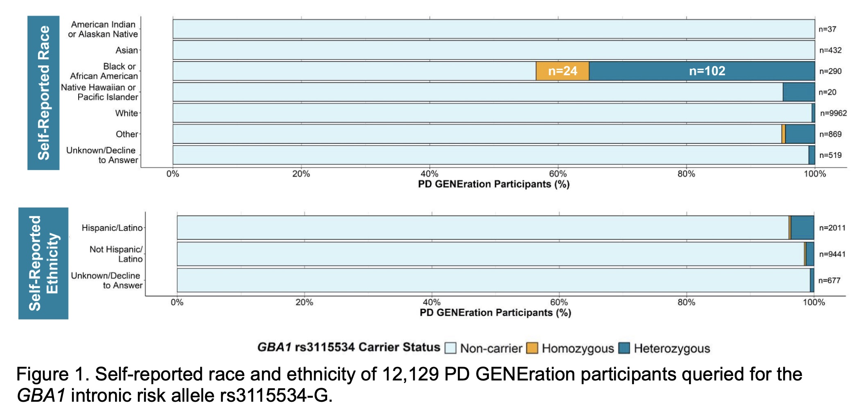The width and height of the screenshot is (868, 414).
Task: Click the 'n=20' count label
Action: (x=827, y=92)
